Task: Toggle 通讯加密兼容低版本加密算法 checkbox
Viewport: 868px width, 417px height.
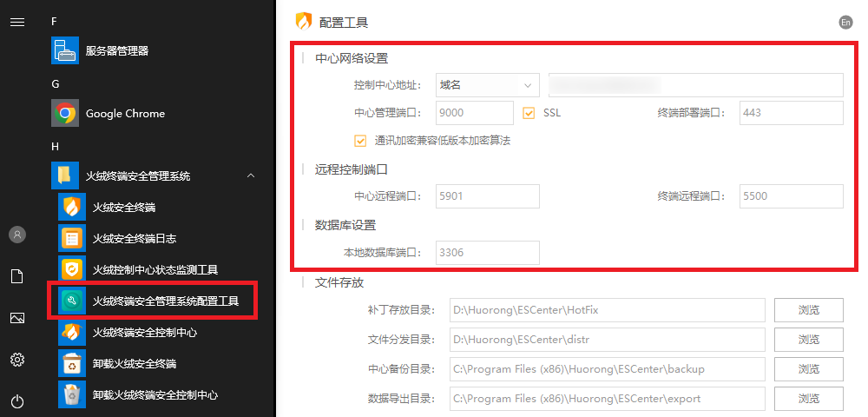Action: 360,141
